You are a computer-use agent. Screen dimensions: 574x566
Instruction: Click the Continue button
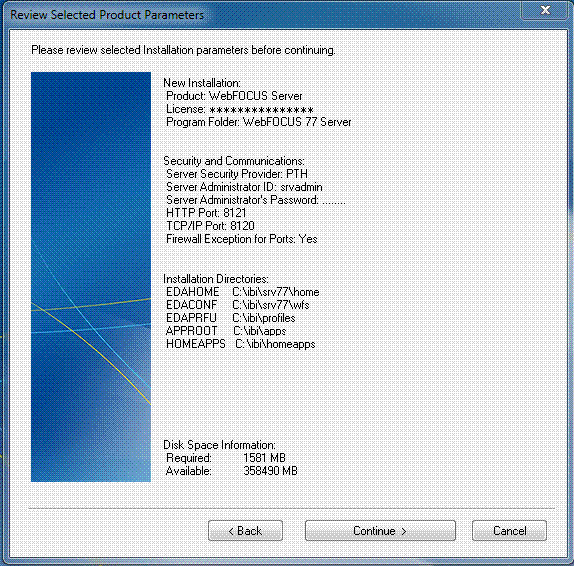[x=380, y=530]
